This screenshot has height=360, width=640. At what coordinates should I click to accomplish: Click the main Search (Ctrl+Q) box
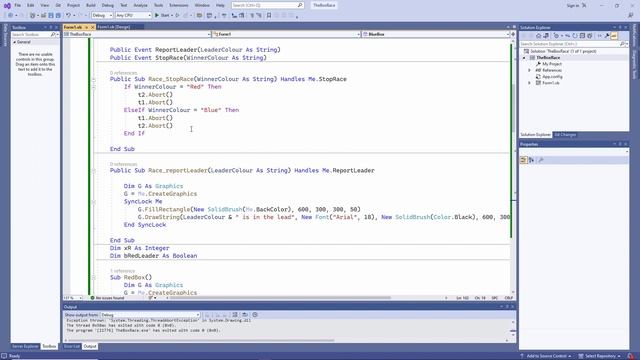pyautogui.click(x=267, y=5)
